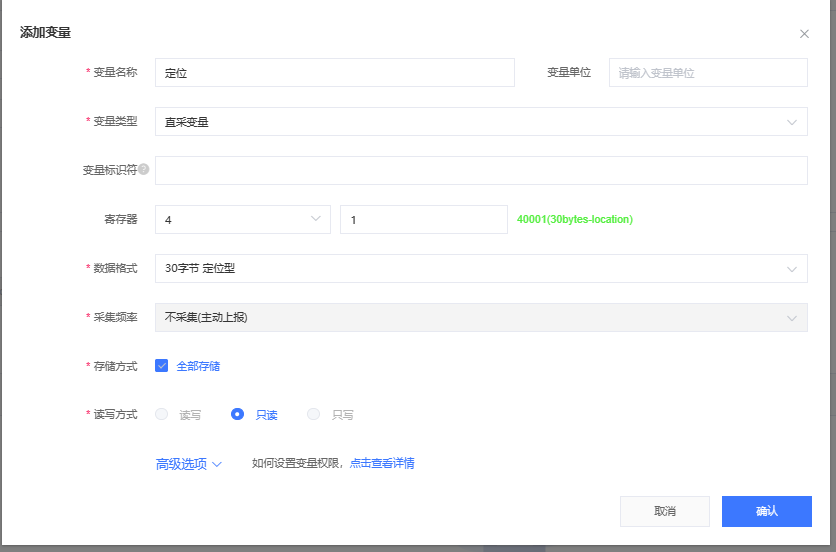Click the 取消 button
Viewport: 836px width, 552px height.
pos(664,511)
